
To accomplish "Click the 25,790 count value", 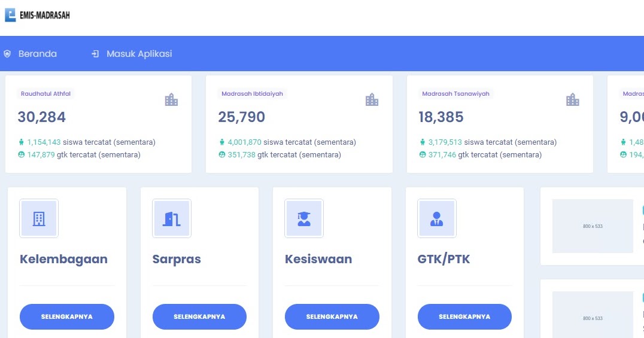I will (x=242, y=117).
